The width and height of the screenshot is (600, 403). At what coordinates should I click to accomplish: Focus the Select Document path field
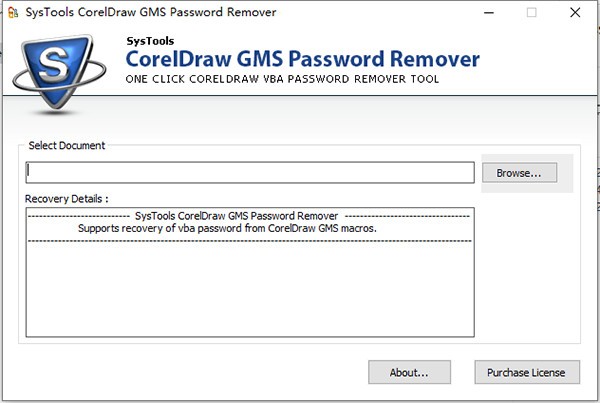click(250, 173)
